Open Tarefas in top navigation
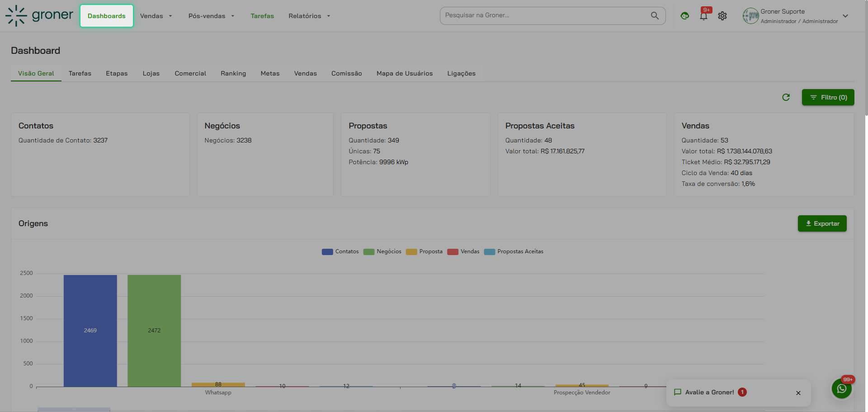 [262, 16]
